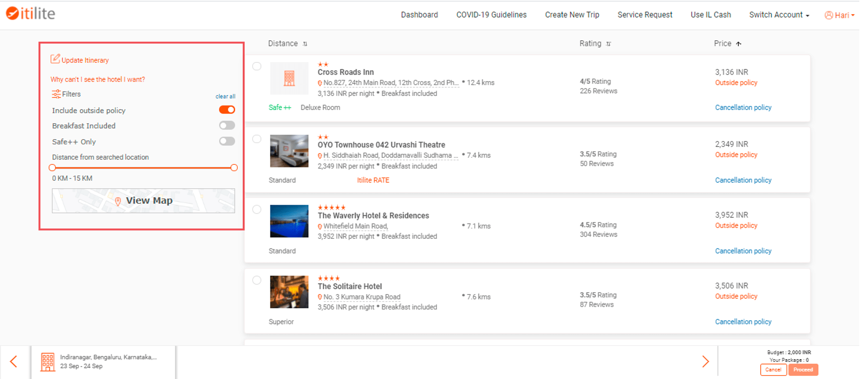The image size is (868, 379).
Task: Click the itilite logo
Action: [30, 13]
